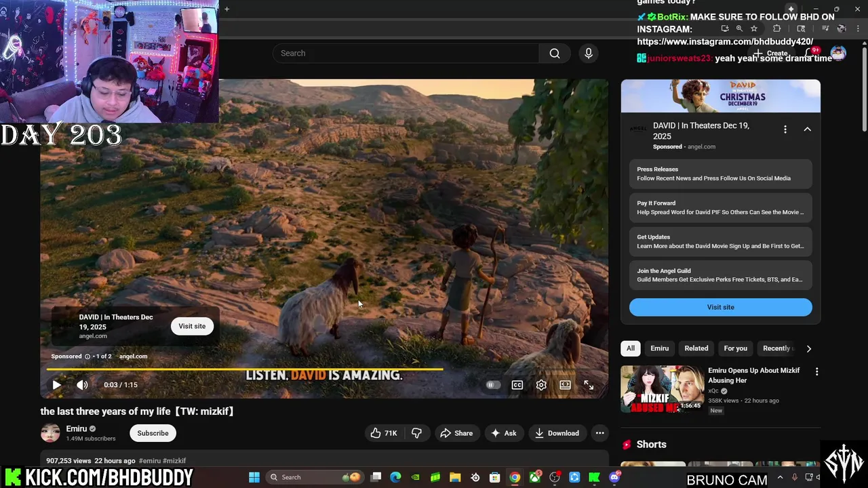Click the blue Visit site sidebar button
Image resolution: width=868 pixels, height=488 pixels.
pos(720,307)
